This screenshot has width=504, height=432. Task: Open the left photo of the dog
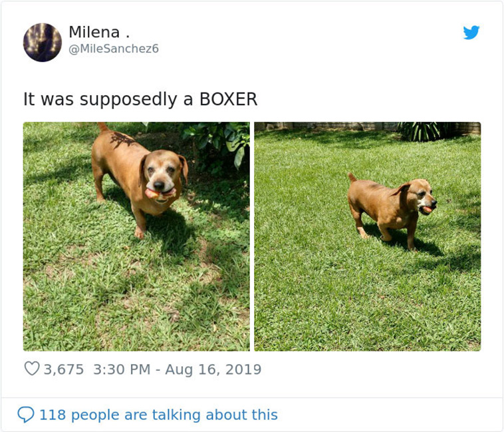(136, 236)
